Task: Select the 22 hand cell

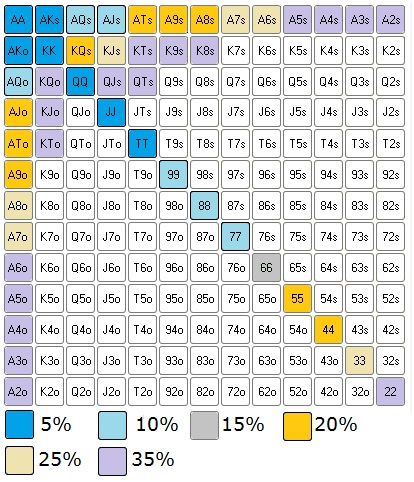Action: click(x=390, y=391)
